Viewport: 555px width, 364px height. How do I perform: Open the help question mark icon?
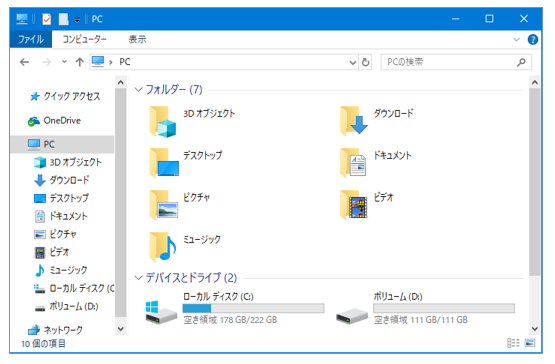533,39
